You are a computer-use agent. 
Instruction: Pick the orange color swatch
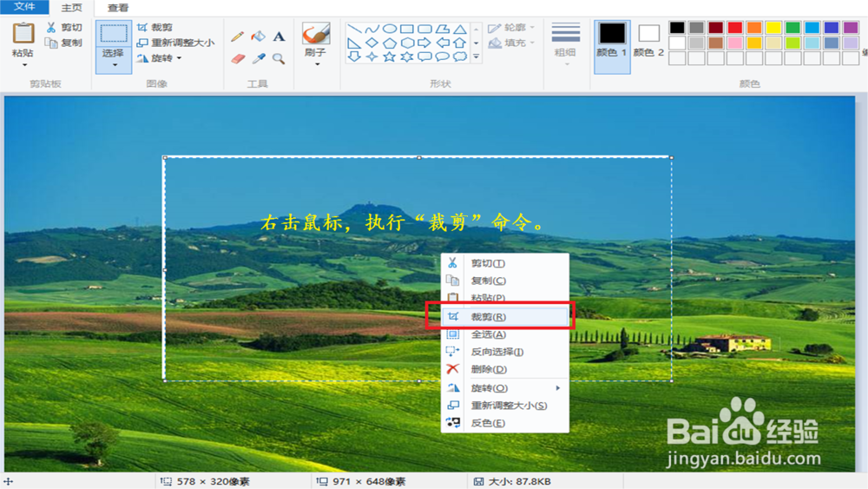pyautogui.click(x=754, y=28)
